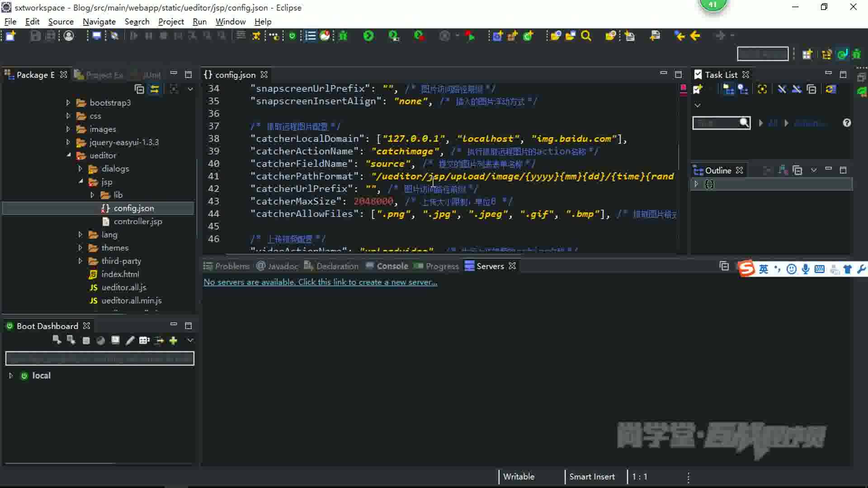Open the Run menu in menu bar
The image size is (868, 488).
[x=200, y=21]
